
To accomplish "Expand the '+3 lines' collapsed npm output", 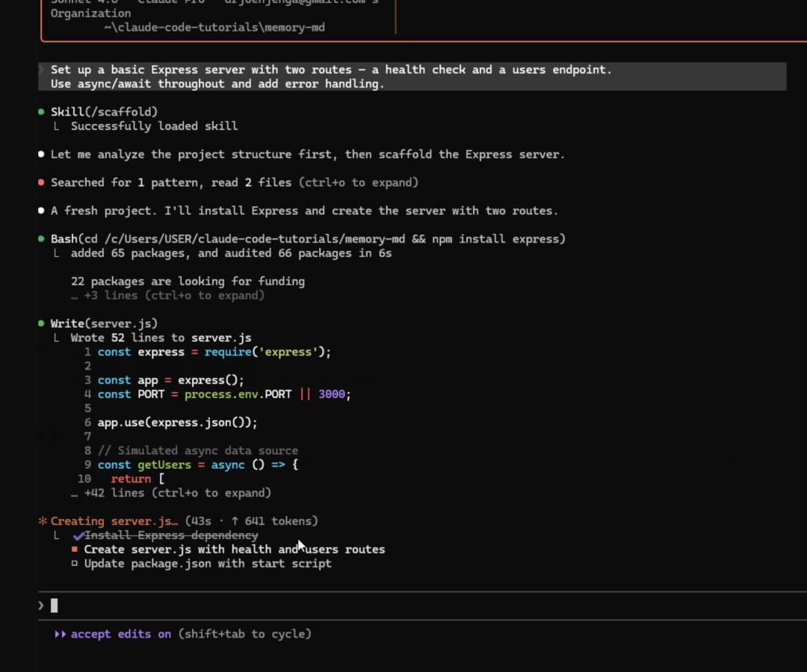I will point(167,296).
